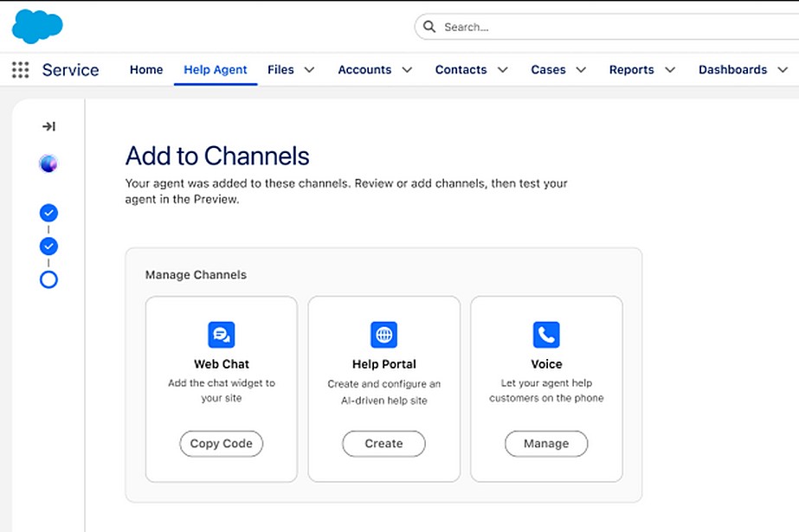Click the Manage button for Voice

[x=546, y=444]
